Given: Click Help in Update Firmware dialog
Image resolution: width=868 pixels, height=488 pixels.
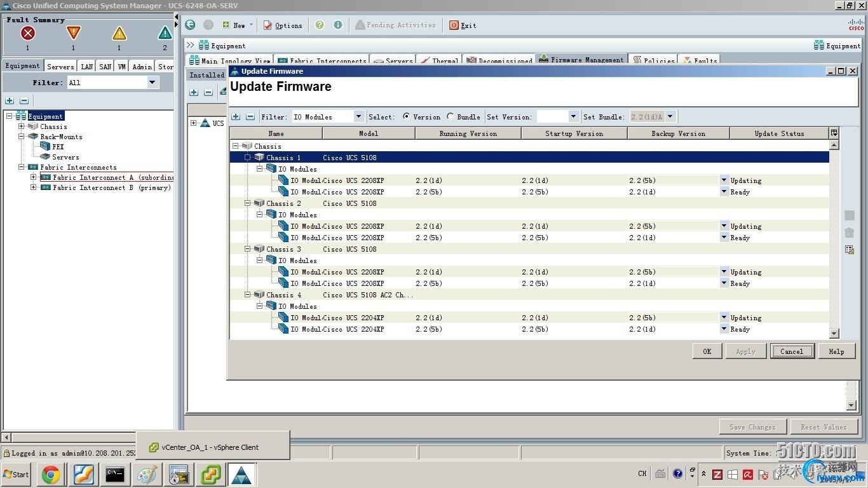Looking at the screenshot, I should click(836, 351).
